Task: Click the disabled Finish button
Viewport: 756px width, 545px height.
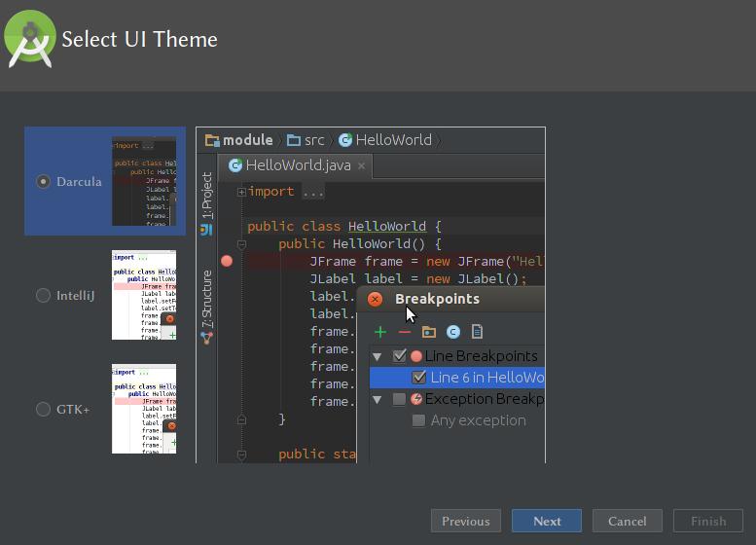Action: (708, 521)
